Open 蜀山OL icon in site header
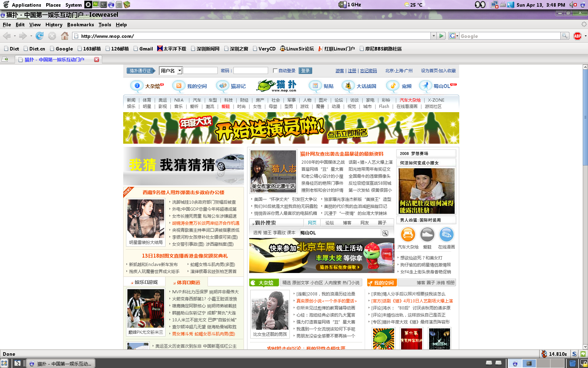 click(x=425, y=86)
